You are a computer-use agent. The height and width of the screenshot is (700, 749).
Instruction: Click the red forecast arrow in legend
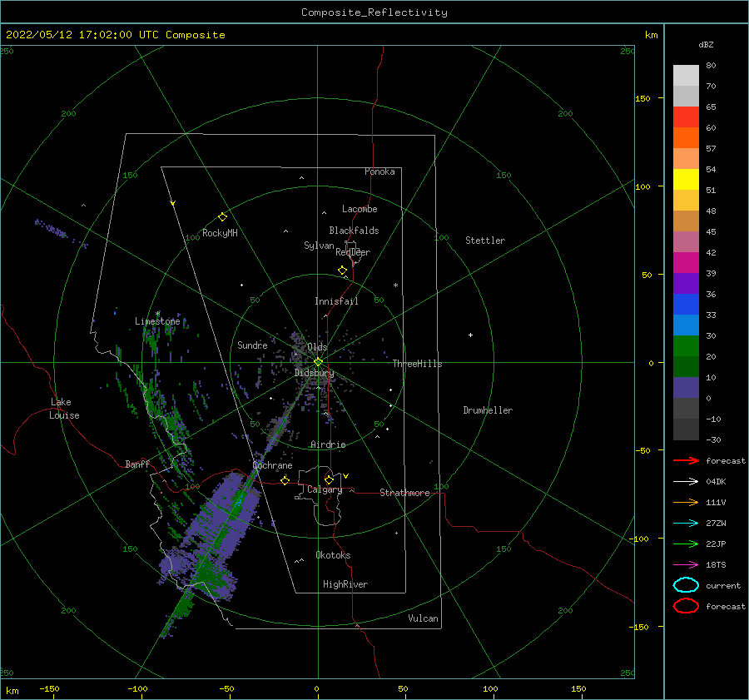pyautogui.click(x=686, y=460)
